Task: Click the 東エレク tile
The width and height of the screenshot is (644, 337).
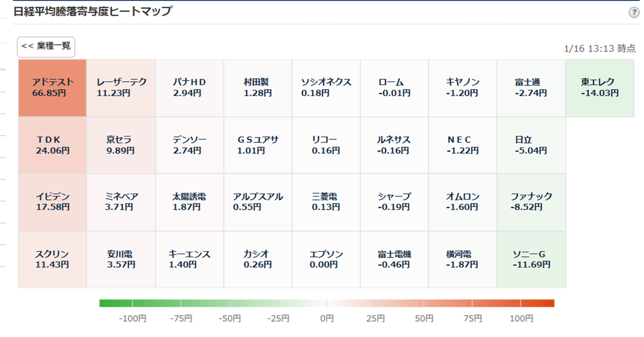Action: click(x=599, y=88)
